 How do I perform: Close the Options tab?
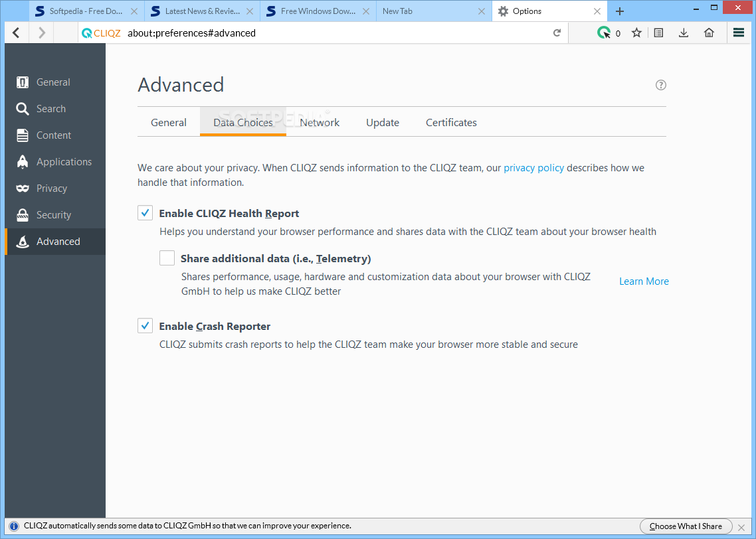597,11
